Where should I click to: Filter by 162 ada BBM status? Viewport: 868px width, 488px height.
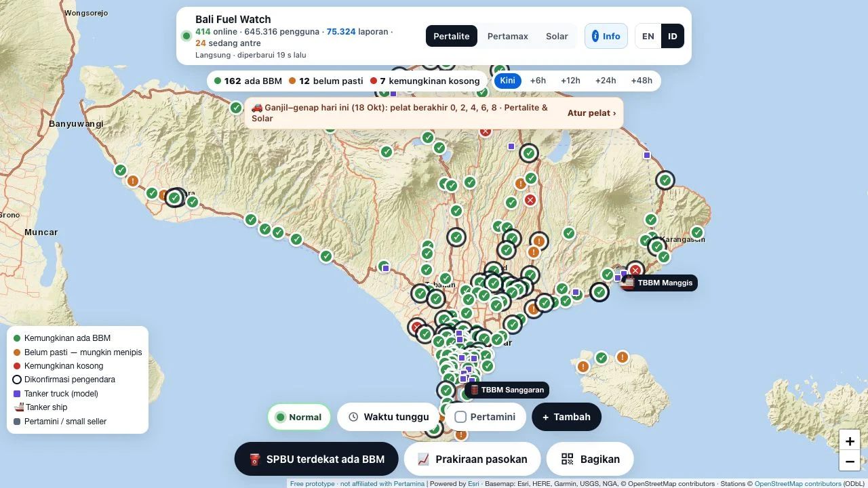(248, 81)
